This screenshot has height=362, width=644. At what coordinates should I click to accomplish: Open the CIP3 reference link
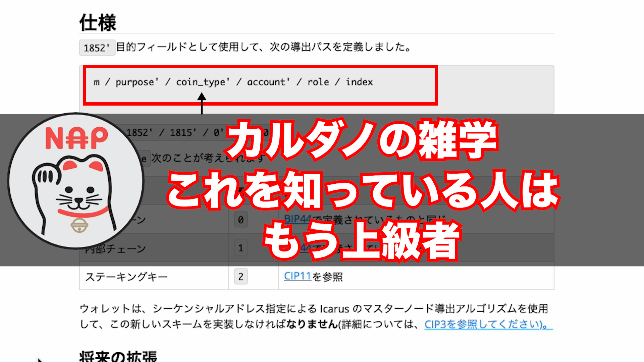[488, 324]
